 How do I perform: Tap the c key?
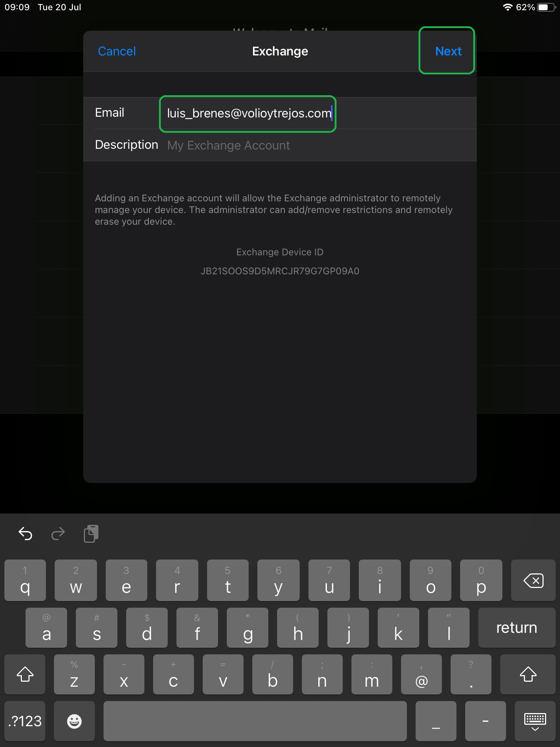(x=174, y=674)
